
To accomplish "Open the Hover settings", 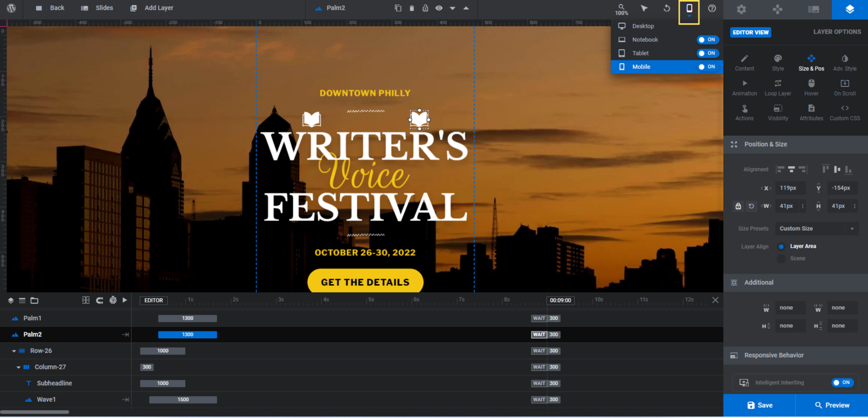I will tap(811, 88).
